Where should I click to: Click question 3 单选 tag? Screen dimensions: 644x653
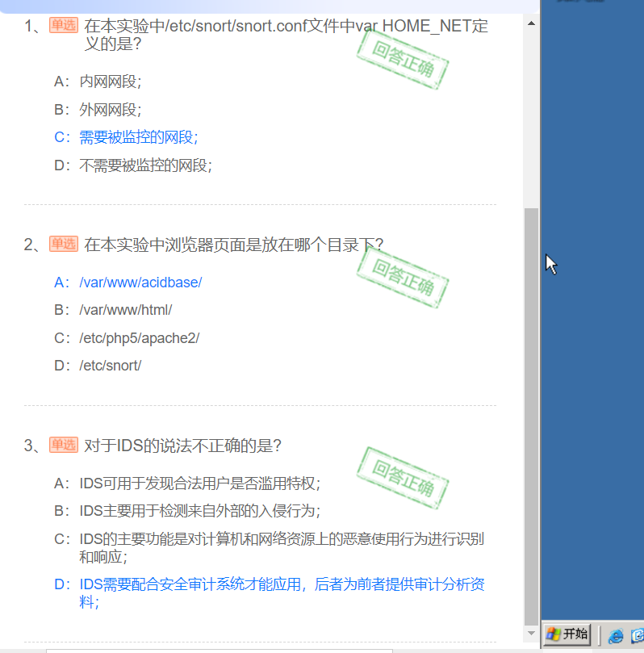(64, 445)
